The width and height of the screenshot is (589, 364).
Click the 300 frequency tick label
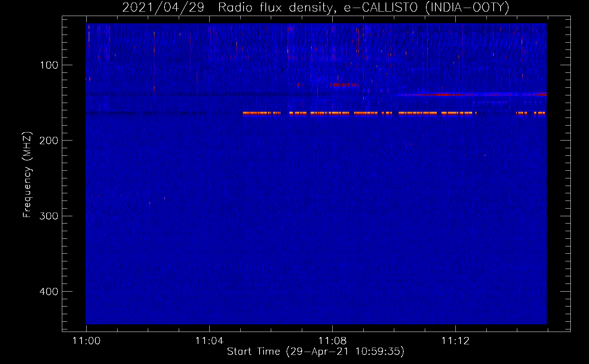coord(49,216)
